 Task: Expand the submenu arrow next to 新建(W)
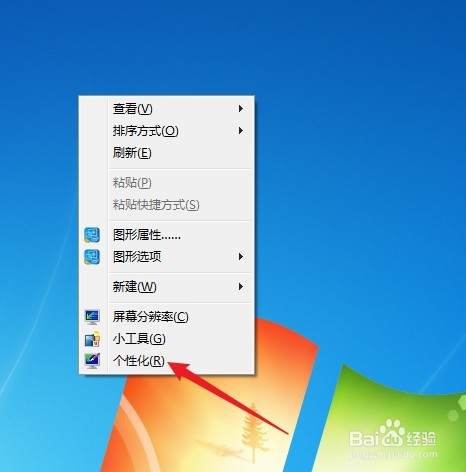pos(241,287)
